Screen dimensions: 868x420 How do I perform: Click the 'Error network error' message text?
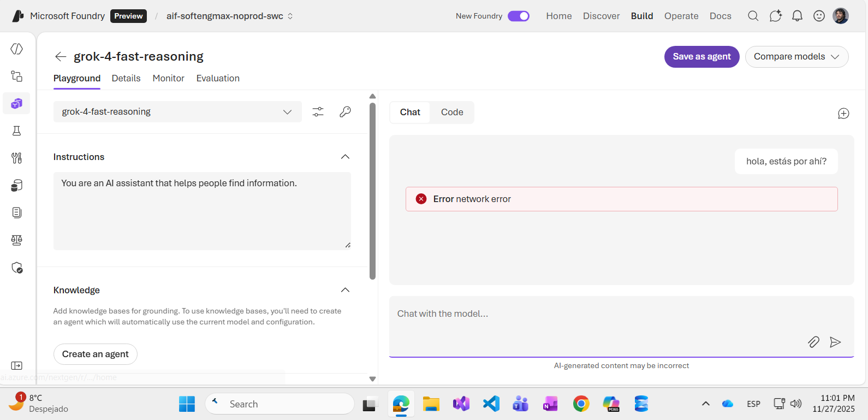pos(472,199)
